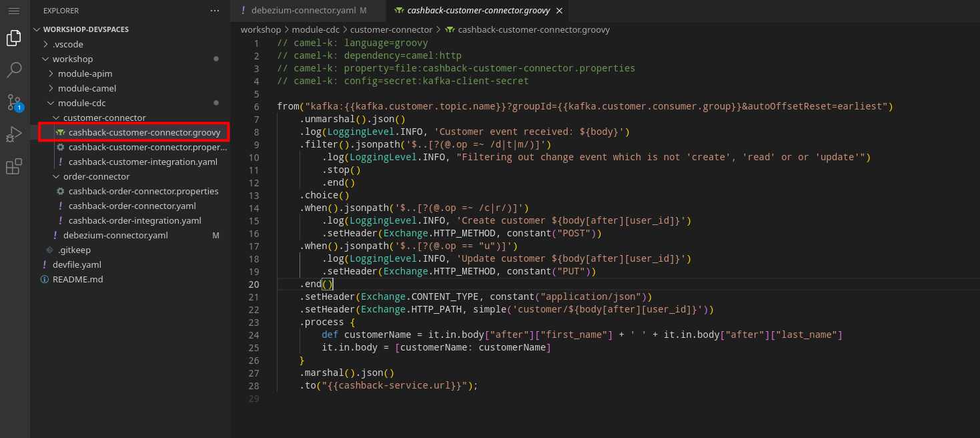Click line number 28 in the gutter
The image size is (980, 438).
pos(254,385)
